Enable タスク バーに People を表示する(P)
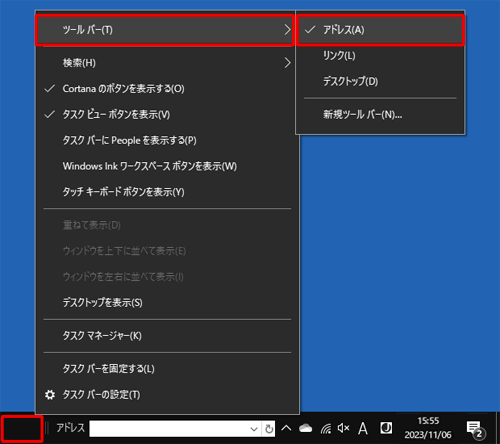The height and width of the screenshot is (444, 500). [167, 140]
